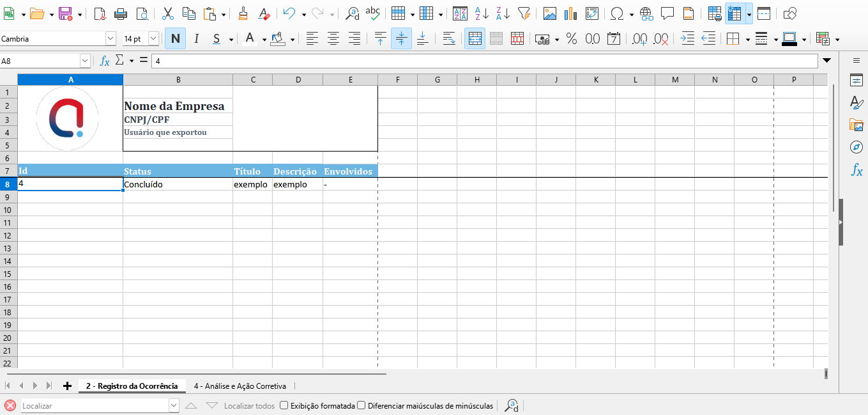The height and width of the screenshot is (415, 868).
Task: Open the Function Wizard fx icon
Action: coord(105,61)
